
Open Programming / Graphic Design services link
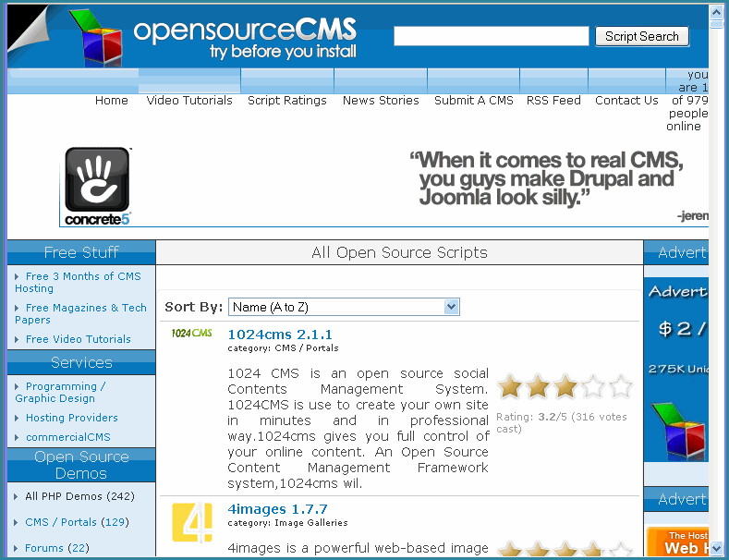60,392
